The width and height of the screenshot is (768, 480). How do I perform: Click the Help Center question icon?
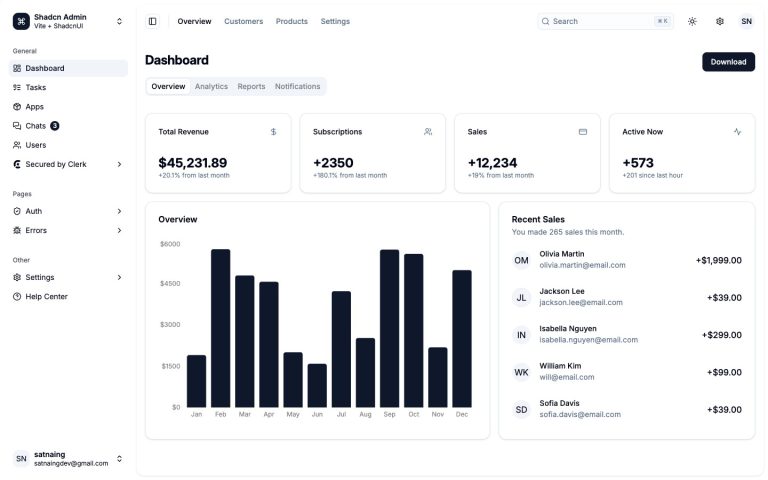point(17,297)
